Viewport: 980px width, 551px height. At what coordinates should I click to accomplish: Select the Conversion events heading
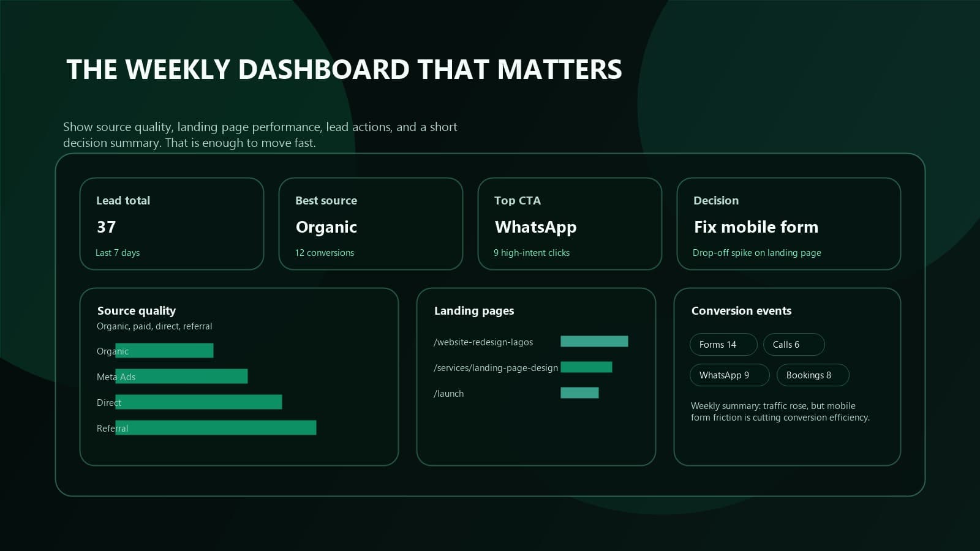click(741, 310)
